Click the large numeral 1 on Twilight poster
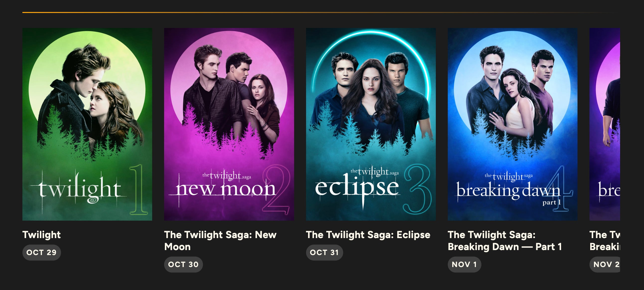This screenshot has height=290, width=644. tap(138, 190)
